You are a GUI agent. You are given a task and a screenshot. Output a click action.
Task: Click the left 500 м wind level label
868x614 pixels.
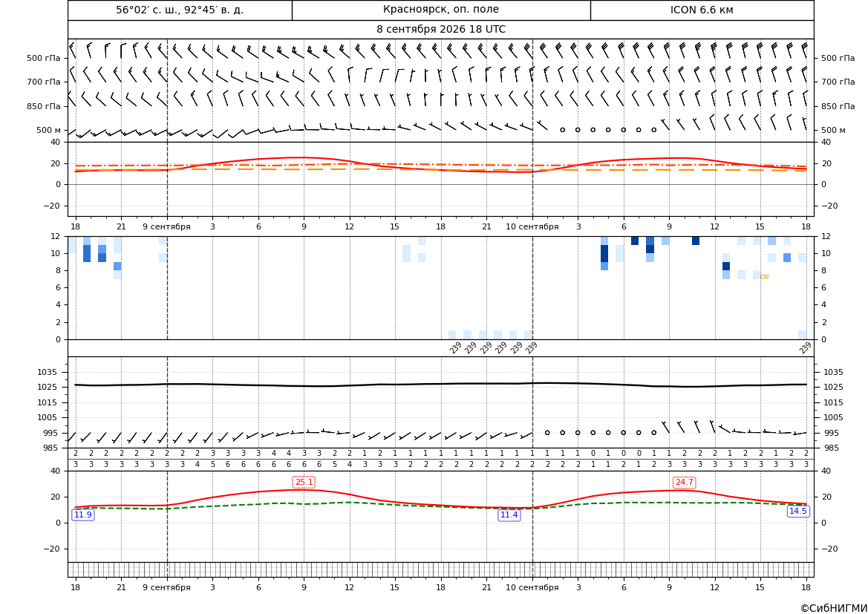tap(49, 130)
